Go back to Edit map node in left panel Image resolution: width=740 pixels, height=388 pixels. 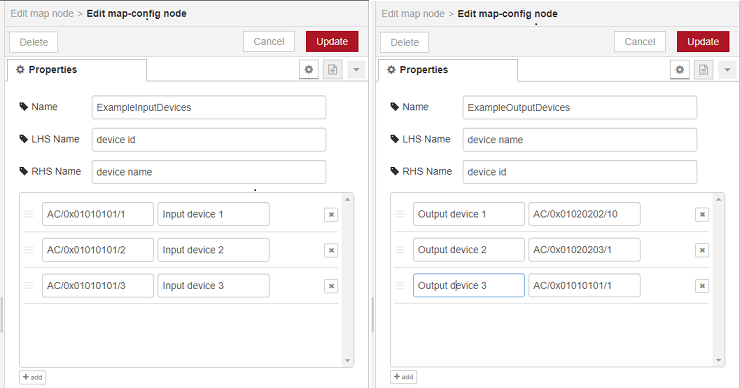[42, 14]
